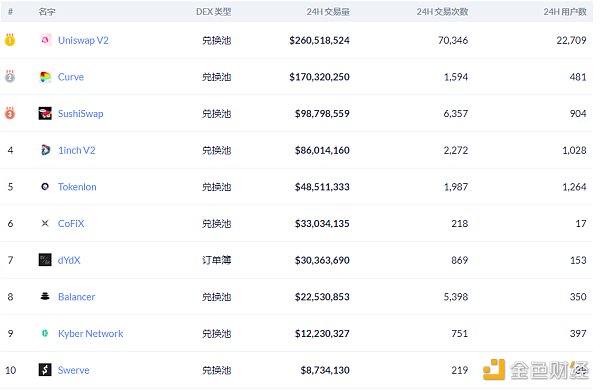Click the Tokenlon circle logo icon
The width and height of the screenshot is (600, 391).
(45, 187)
